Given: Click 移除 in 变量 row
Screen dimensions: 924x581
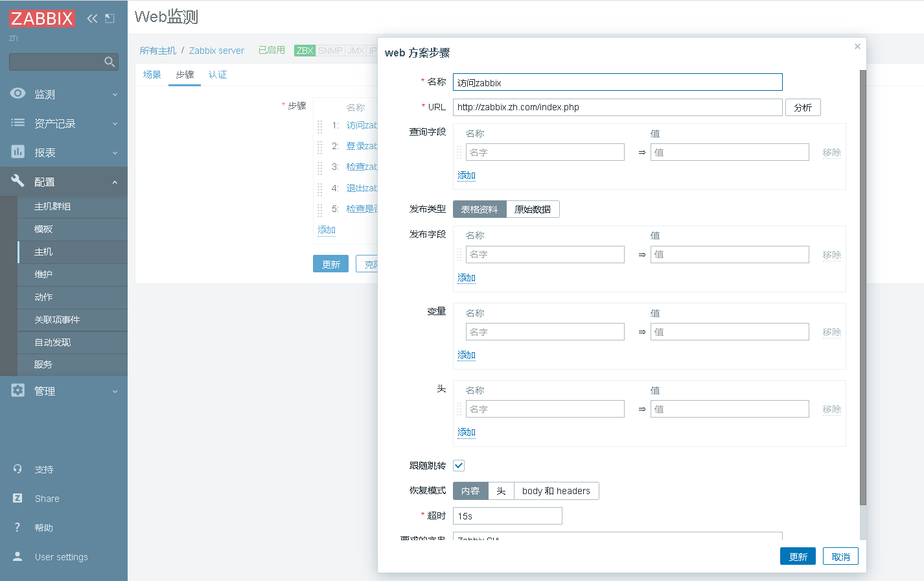Looking at the screenshot, I should (832, 332).
